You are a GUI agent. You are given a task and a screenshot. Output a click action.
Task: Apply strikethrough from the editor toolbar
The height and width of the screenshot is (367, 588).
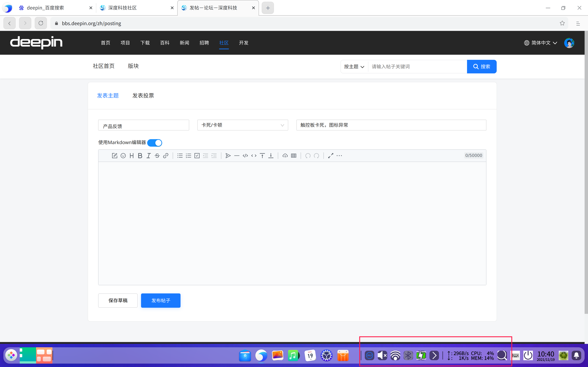pos(157,156)
